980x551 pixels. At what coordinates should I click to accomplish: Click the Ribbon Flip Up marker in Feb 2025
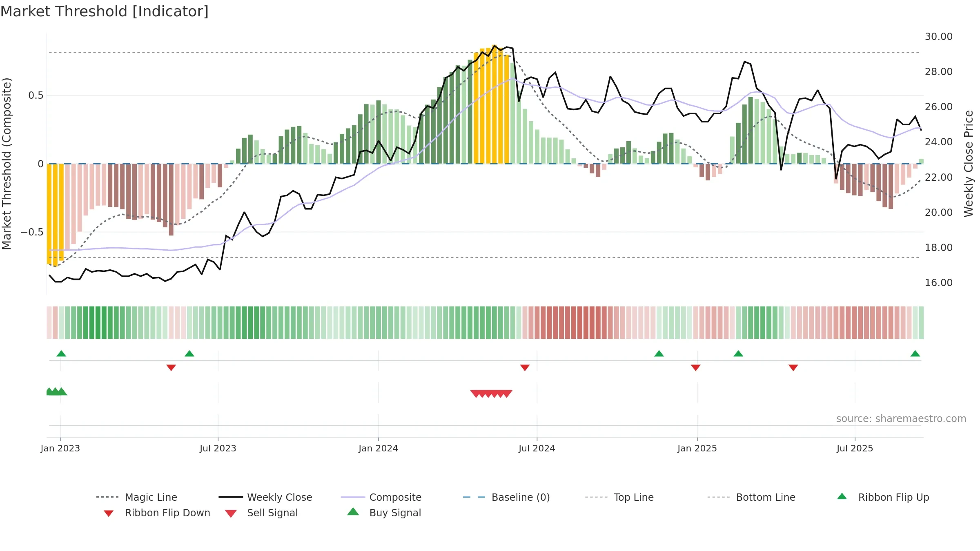(738, 353)
